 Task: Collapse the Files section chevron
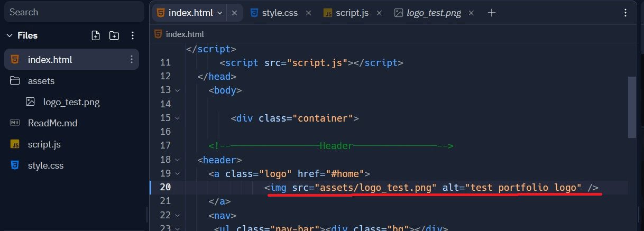9,35
